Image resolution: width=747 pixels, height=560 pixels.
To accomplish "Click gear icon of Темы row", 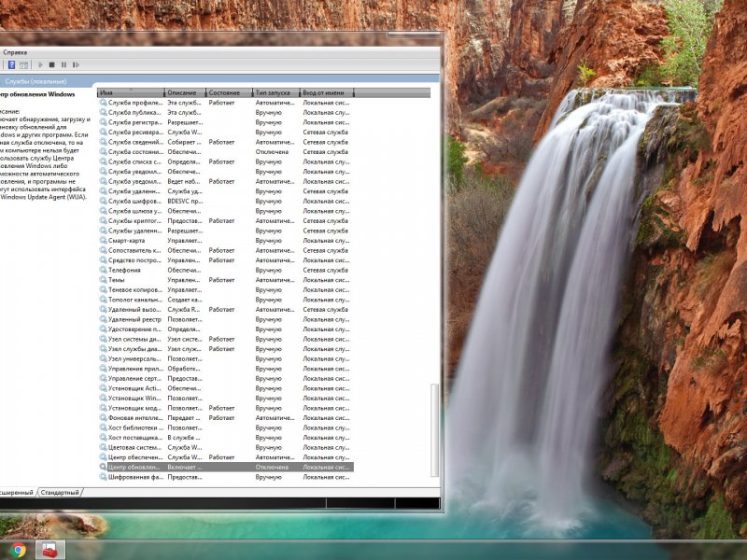I will (x=103, y=279).
